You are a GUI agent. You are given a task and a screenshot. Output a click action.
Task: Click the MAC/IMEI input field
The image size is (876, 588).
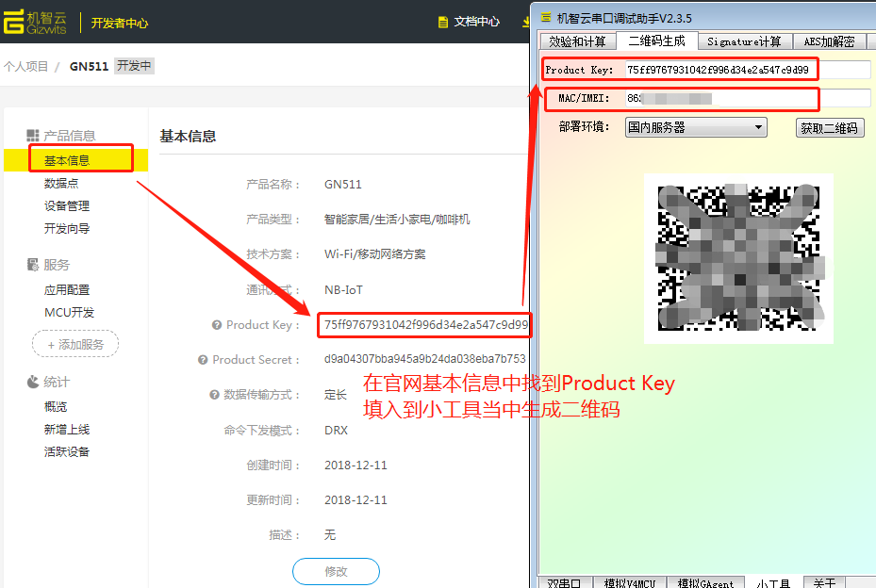point(745,98)
